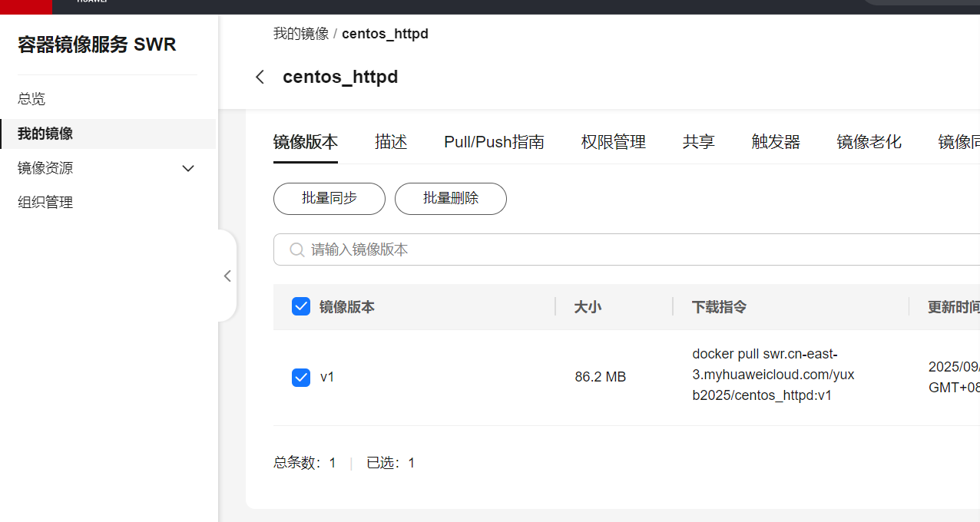Click the centos_httpd page title
Image resolution: width=980 pixels, height=522 pixels.
click(340, 77)
